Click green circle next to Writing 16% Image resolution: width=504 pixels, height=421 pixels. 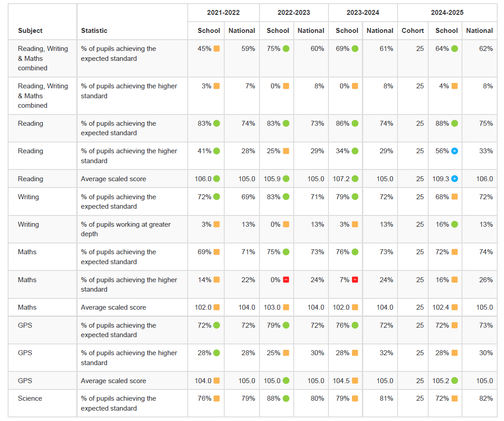[454, 224]
